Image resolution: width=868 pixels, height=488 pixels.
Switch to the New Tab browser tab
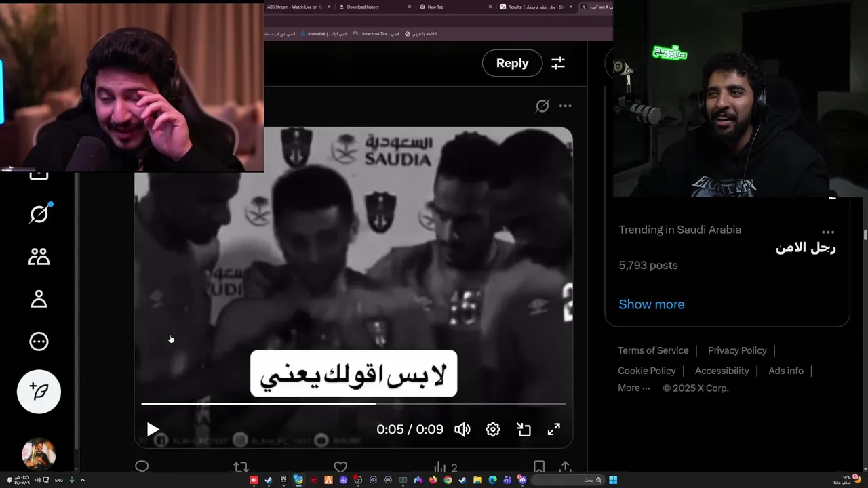tap(456, 7)
